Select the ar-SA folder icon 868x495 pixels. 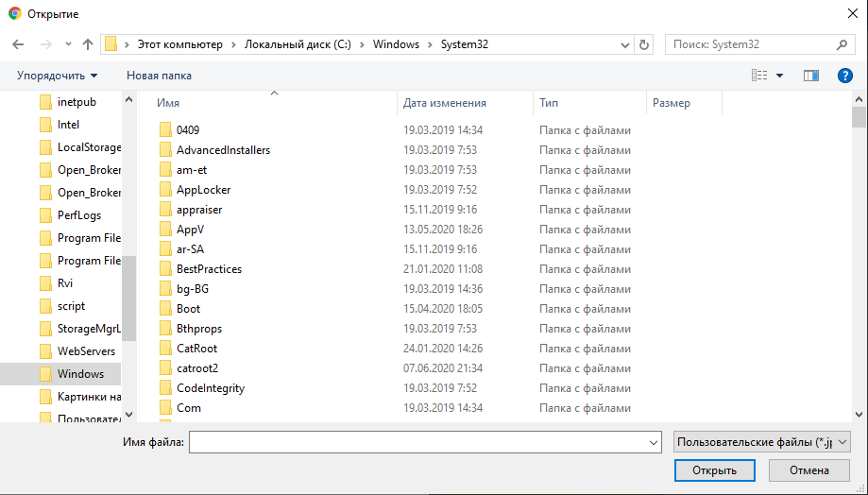pos(165,249)
